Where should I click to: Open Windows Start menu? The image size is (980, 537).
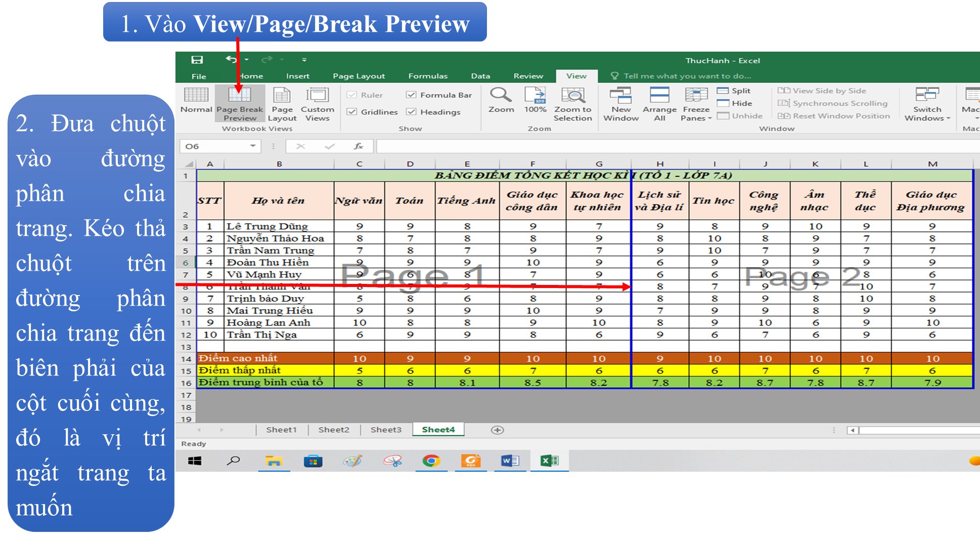point(195,461)
